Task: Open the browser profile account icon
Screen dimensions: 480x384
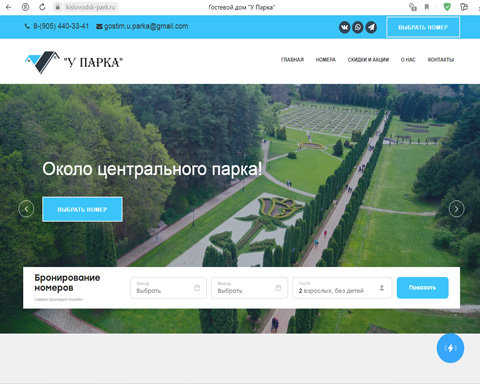Action: coord(25,7)
